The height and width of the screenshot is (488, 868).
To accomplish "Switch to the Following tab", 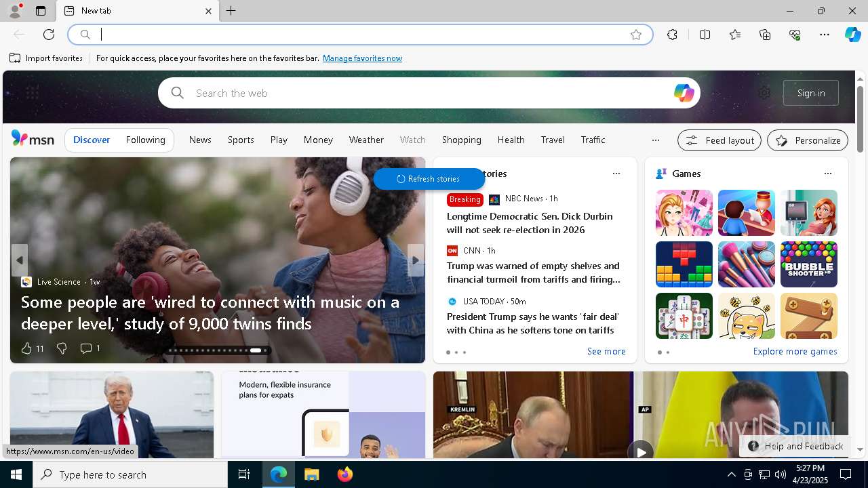I will pyautogui.click(x=145, y=140).
